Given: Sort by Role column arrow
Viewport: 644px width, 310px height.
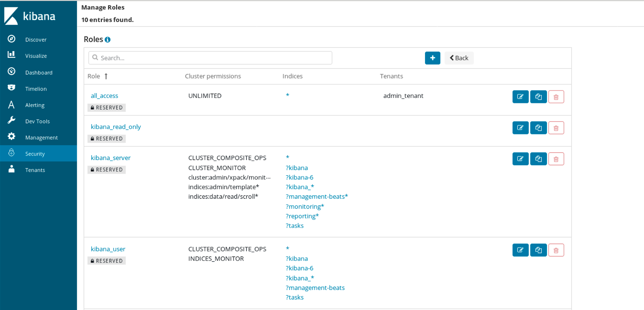Looking at the screenshot, I should (106, 76).
